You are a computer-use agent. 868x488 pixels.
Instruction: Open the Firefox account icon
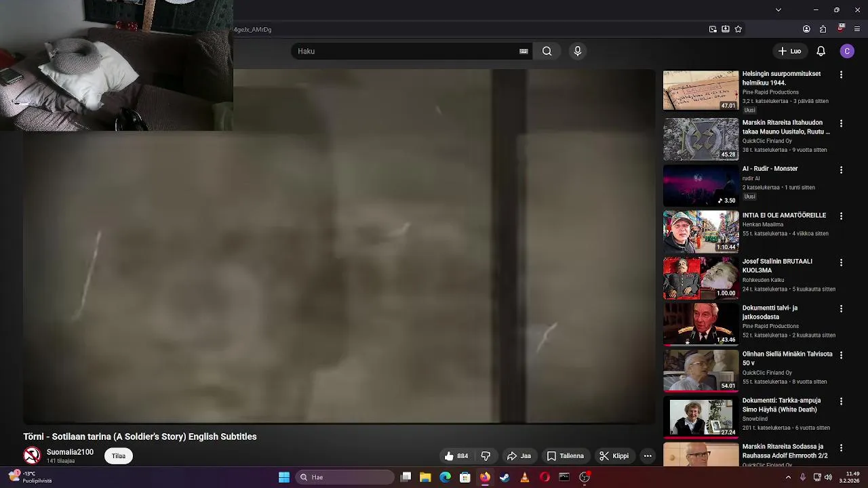pyautogui.click(x=806, y=29)
